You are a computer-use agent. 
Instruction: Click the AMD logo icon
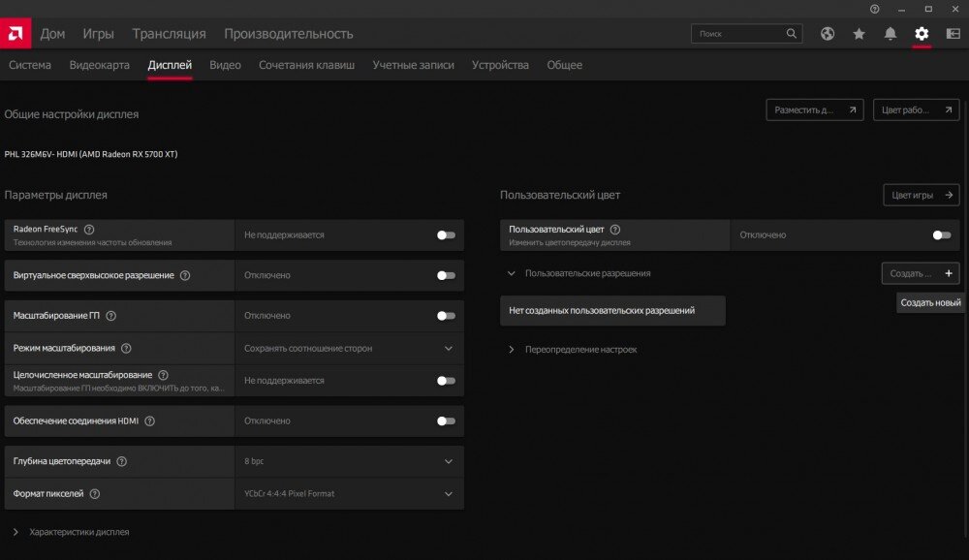pos(16,33)
